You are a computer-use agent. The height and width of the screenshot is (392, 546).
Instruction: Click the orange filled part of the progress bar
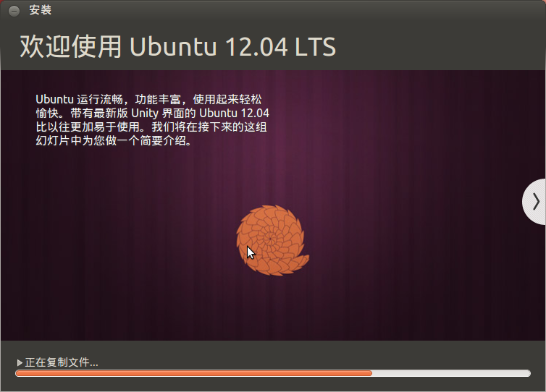[193, 373]
